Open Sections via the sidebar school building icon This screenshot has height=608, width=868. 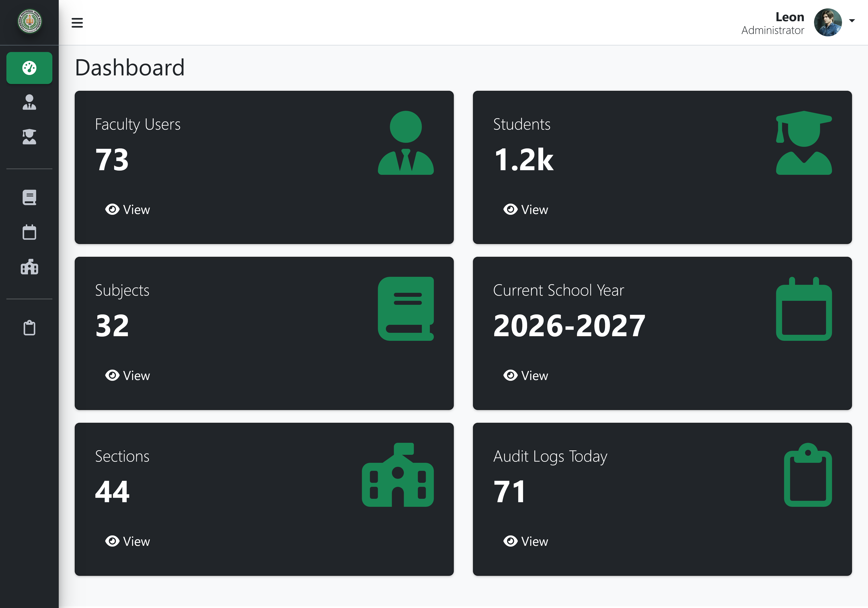coord(29,267)
